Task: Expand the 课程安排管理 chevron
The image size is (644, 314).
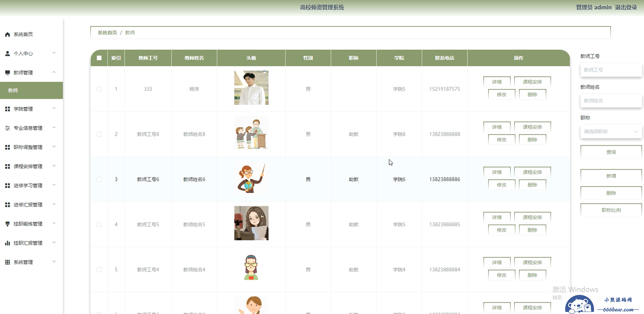Action: tap(54, 166)
